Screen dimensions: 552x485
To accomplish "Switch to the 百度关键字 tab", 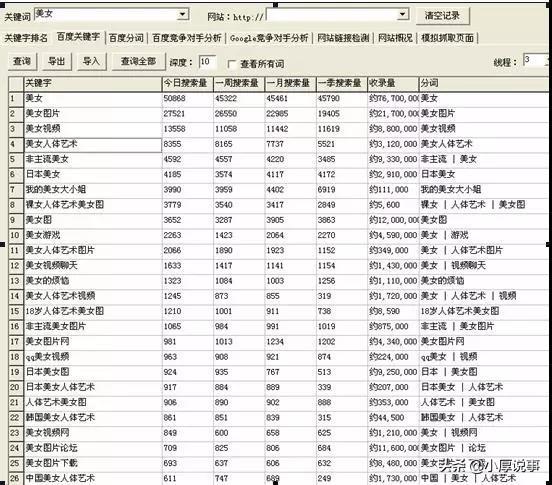I will tap(78, 37).
